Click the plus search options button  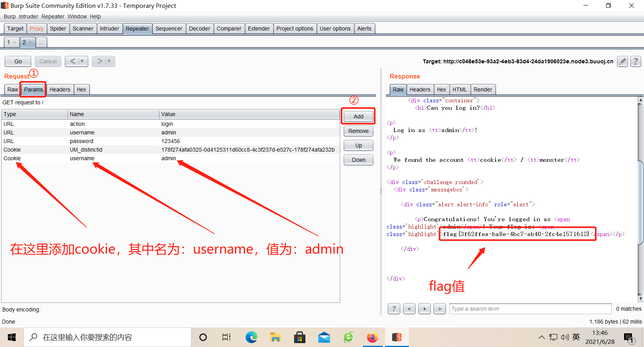pos(425,309)
